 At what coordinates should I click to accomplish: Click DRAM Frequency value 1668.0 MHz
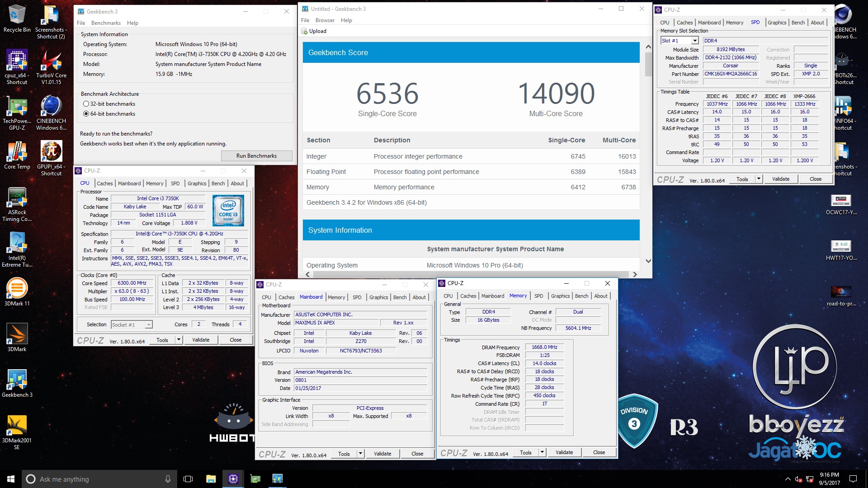coord(544,347)
